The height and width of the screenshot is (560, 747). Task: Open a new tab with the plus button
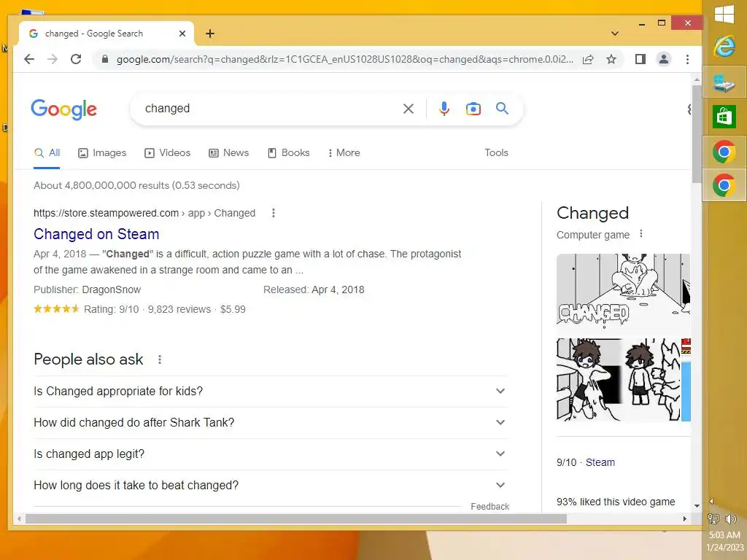coord(210,34)
